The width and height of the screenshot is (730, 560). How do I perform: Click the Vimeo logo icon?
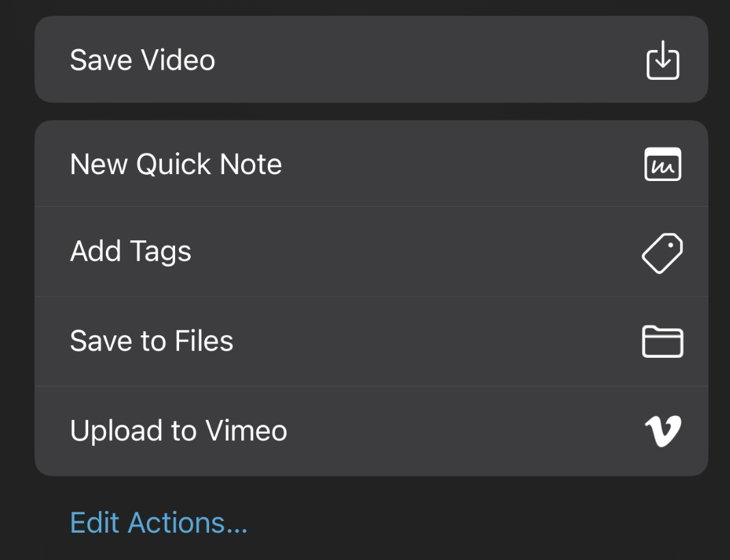(662, 431)
